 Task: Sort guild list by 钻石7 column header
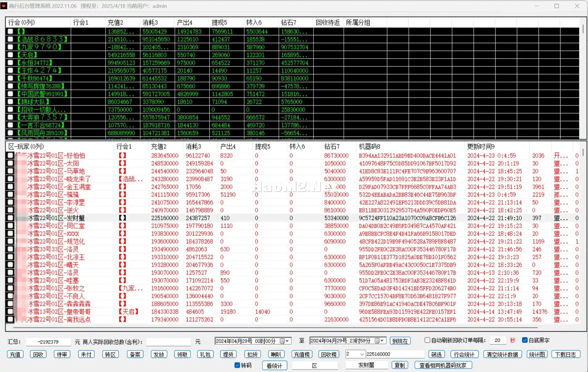coord(296,22)
